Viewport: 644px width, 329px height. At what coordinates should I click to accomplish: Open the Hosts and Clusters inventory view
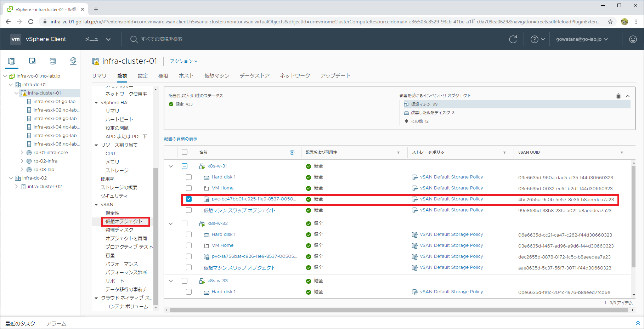12,61
